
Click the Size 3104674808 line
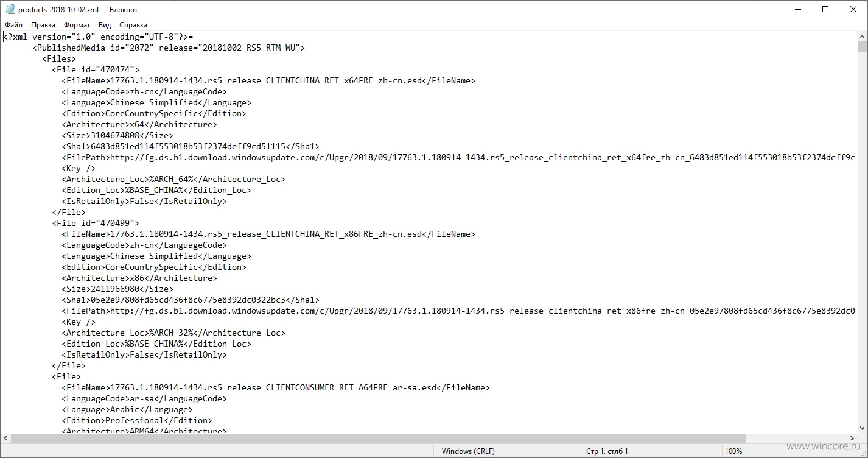pyautogui.click(x=117, y=135)
